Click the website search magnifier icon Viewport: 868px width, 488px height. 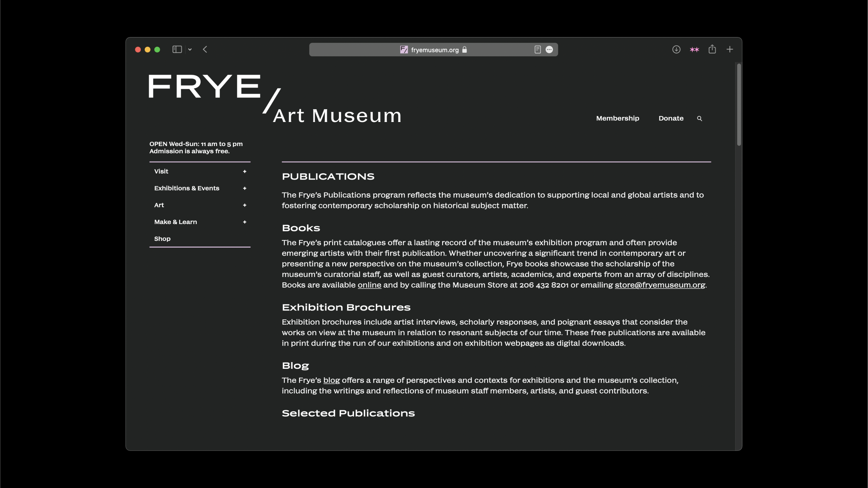coord(699,118)
